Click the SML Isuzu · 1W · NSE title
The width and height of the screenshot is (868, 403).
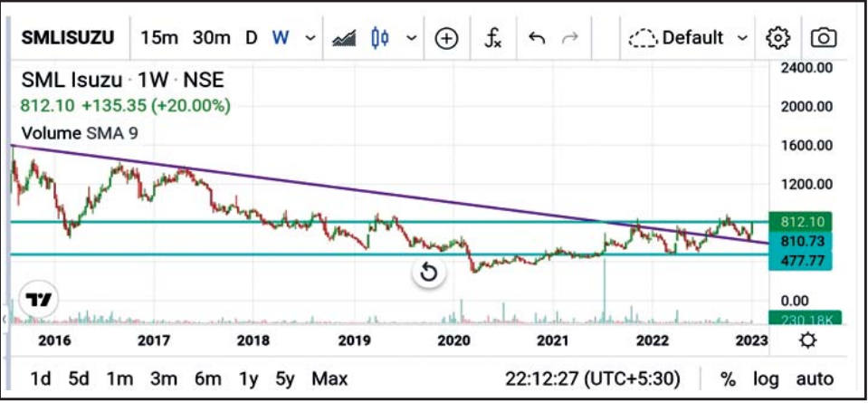click(123, 81)
